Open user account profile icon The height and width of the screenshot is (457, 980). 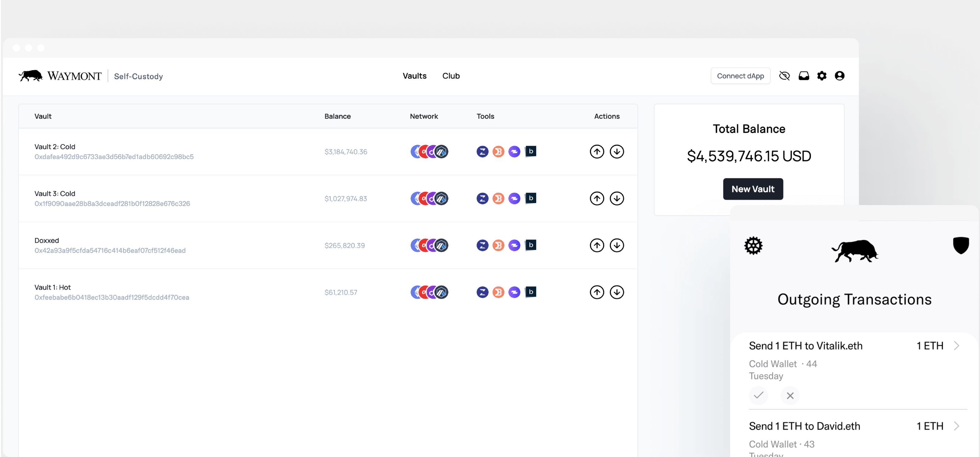pos(840,76)
